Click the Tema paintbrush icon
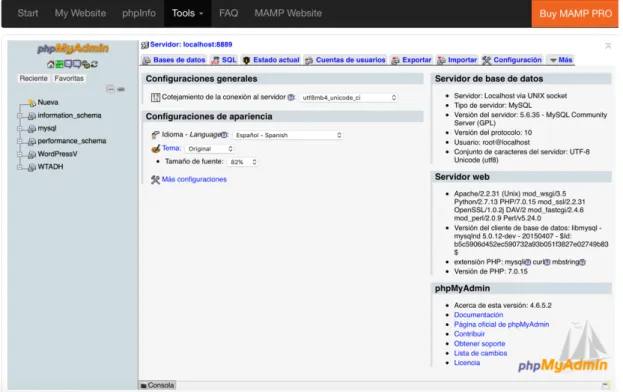 click(156, 149)
